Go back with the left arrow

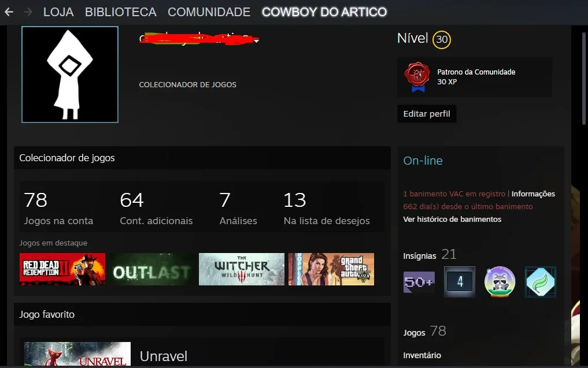click(9, 12)
